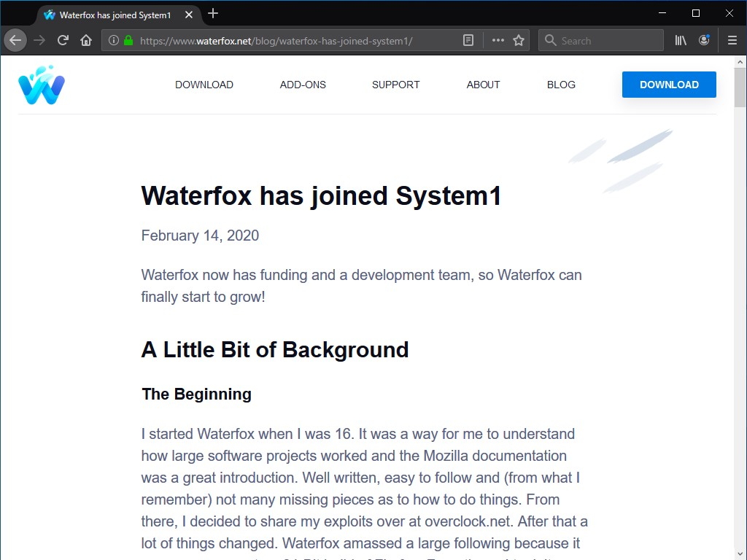Expand the bookmarks search suggestions field

click(x=600, y=40)
